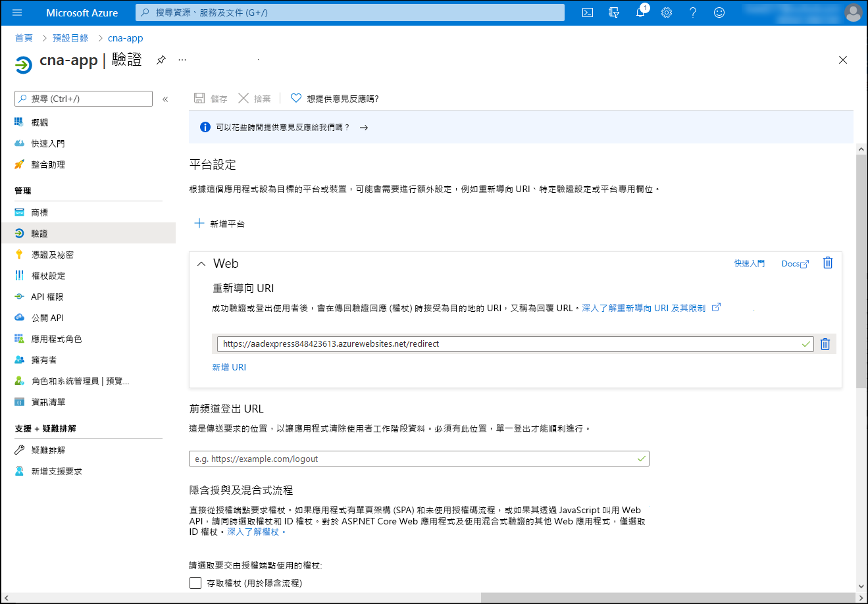Go to 首頁 breadcrumb

pyautogui.click(x=24, y=38)
